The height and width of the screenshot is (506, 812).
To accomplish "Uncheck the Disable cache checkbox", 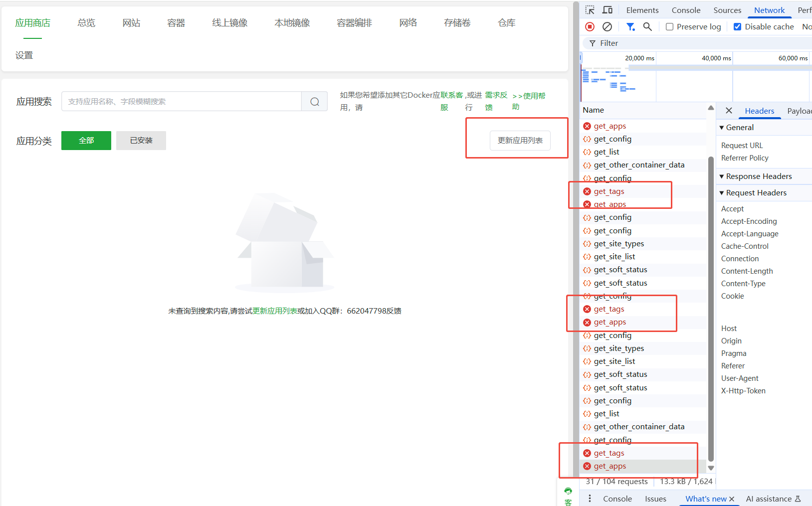I will [x=737, y=27].
